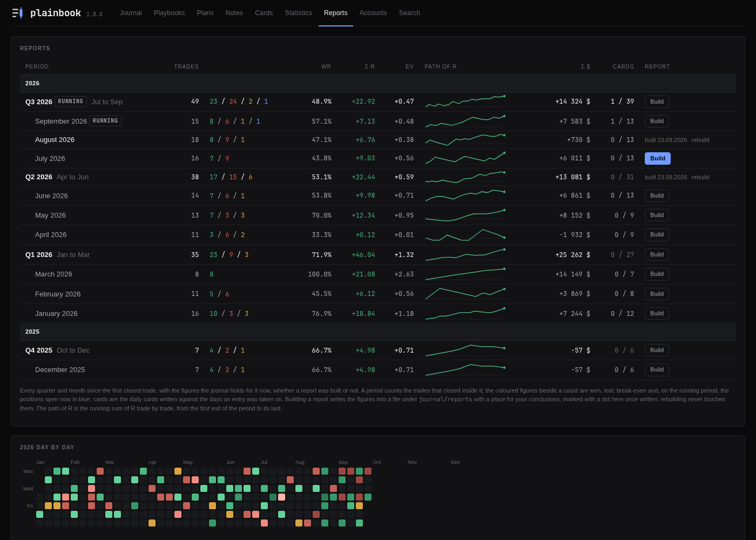Build the Q4 2025 report
This screenshot has height=540, width=756.
point(657,350)
